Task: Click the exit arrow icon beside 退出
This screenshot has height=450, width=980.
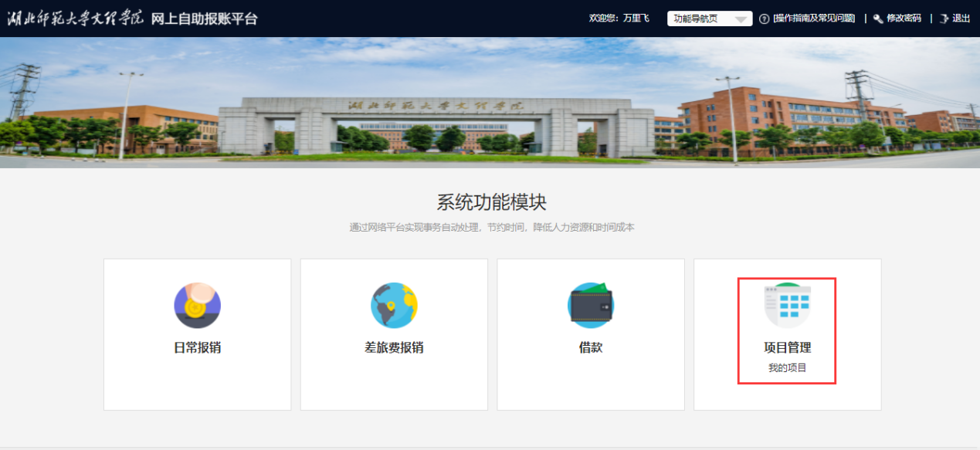Action: point(944,19)
